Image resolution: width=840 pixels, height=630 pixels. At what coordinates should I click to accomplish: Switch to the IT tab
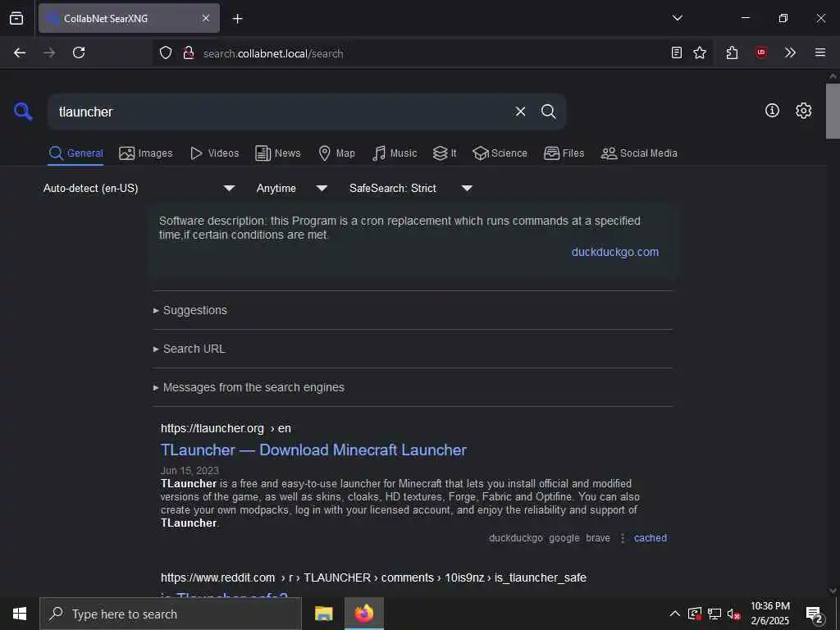pyautogui.click(x=445, y=153)
